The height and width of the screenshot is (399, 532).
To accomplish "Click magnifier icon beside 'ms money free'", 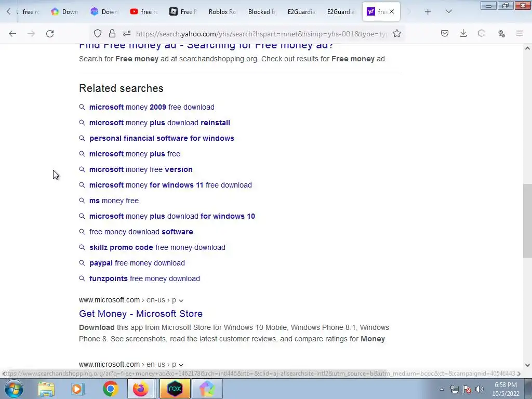I will 82,201.
